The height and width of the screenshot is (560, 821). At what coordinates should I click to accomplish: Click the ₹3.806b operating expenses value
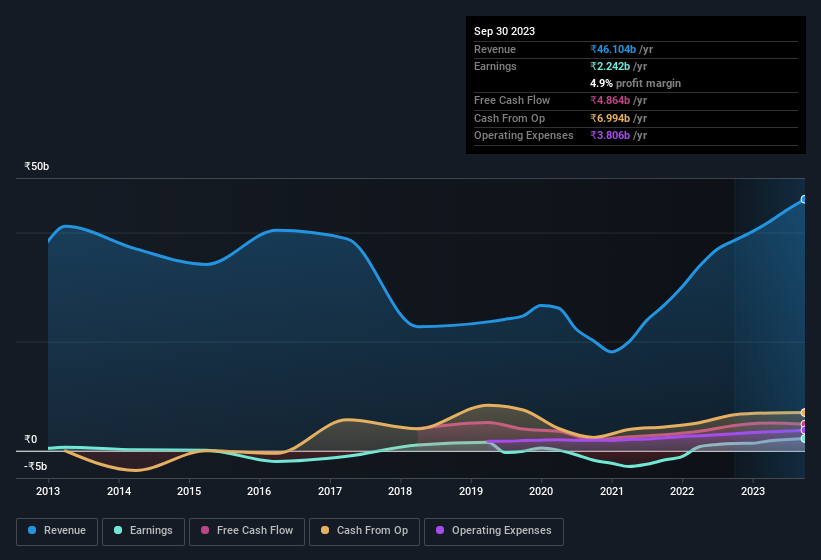[610, 135]
